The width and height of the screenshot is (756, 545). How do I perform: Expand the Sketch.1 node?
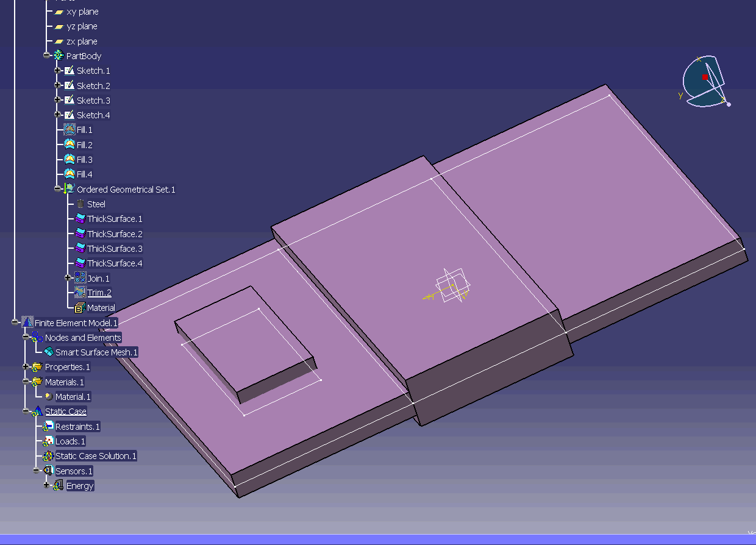click(x=57, y=71)
